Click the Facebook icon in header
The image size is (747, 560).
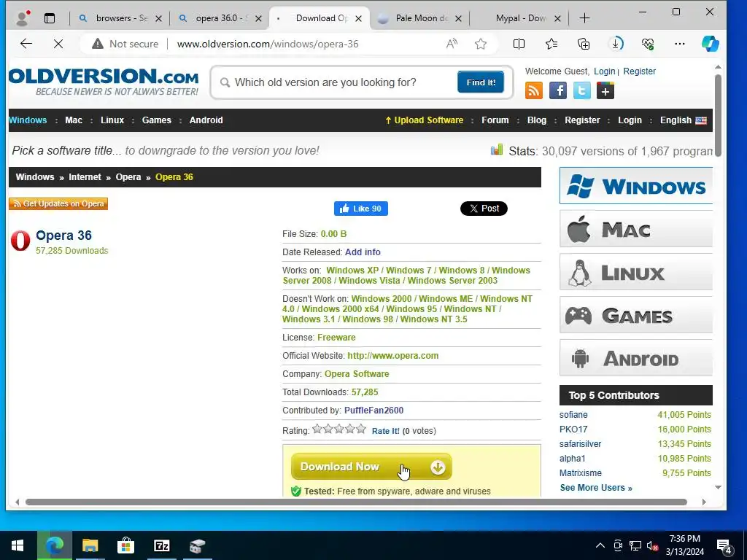pos(557,90)
